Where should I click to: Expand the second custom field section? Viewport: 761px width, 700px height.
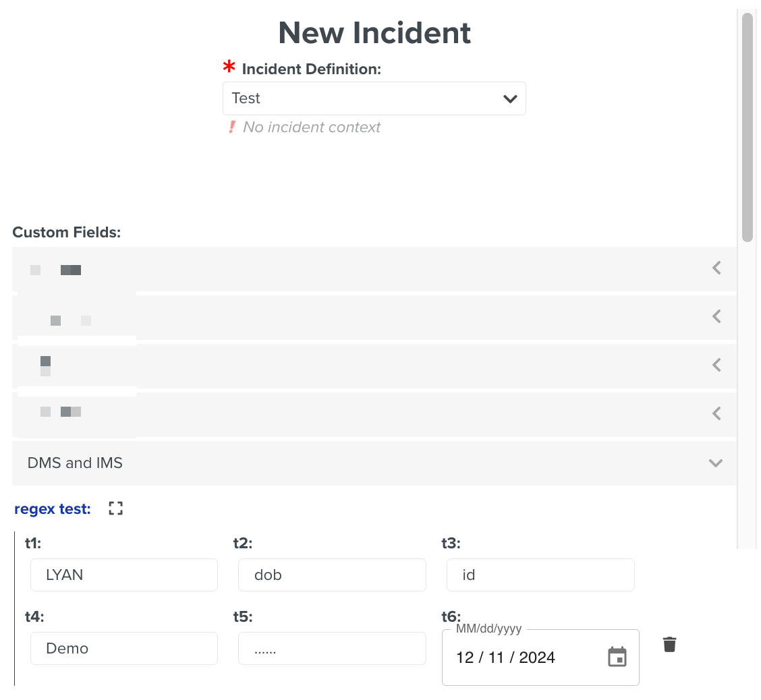(x=716, y=316)
